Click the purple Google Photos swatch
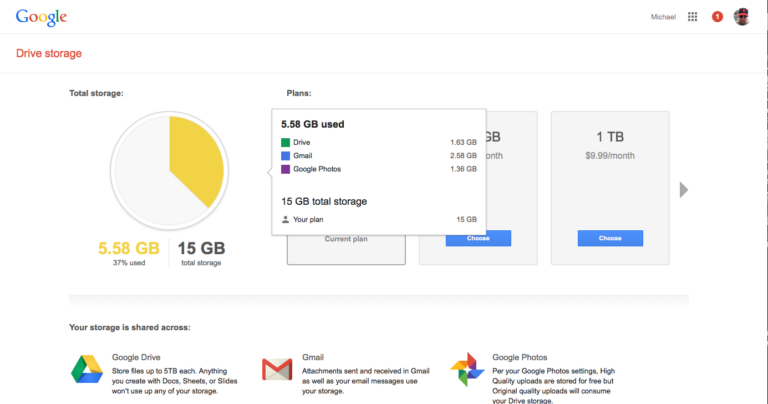This screenshot has height=404, width=768. (286, 169)
